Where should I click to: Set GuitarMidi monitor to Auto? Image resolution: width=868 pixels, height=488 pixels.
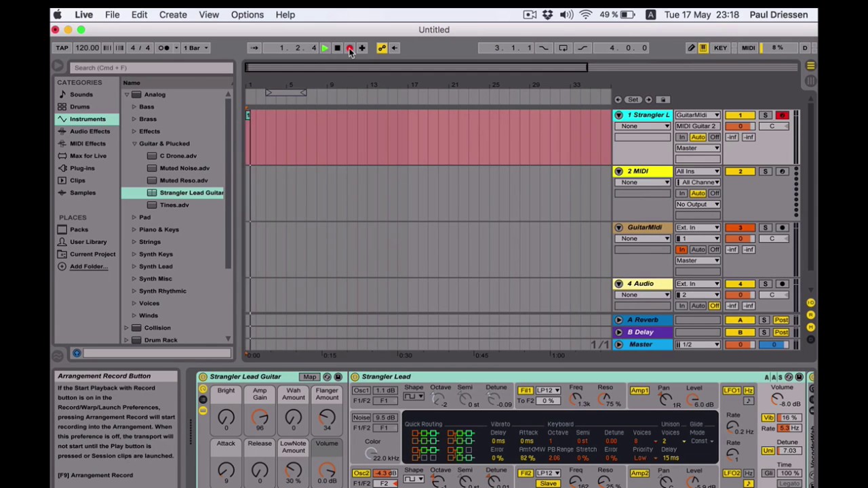698,249
